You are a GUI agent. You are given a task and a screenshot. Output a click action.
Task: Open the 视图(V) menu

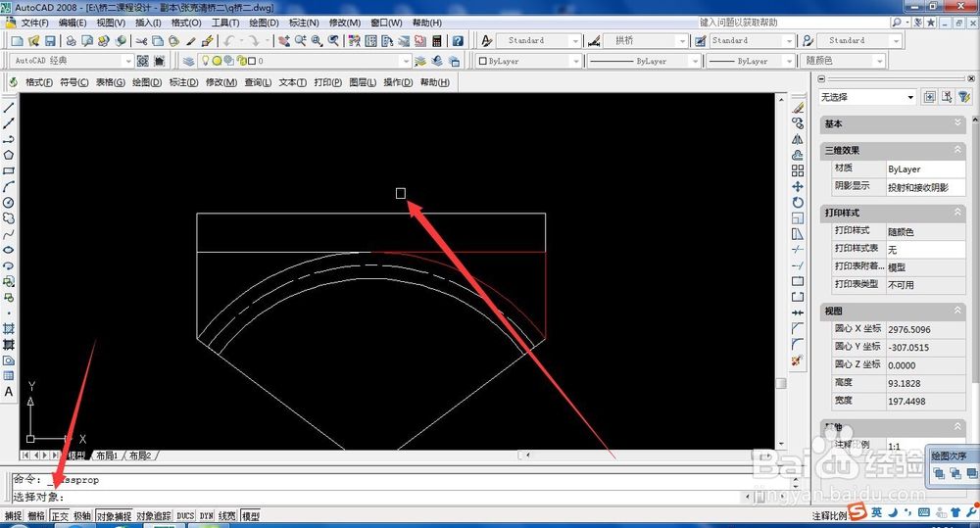(111, 23)
